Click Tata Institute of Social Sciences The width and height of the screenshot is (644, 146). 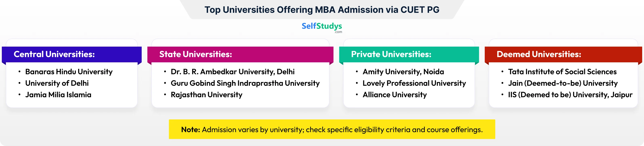point(562,72)
